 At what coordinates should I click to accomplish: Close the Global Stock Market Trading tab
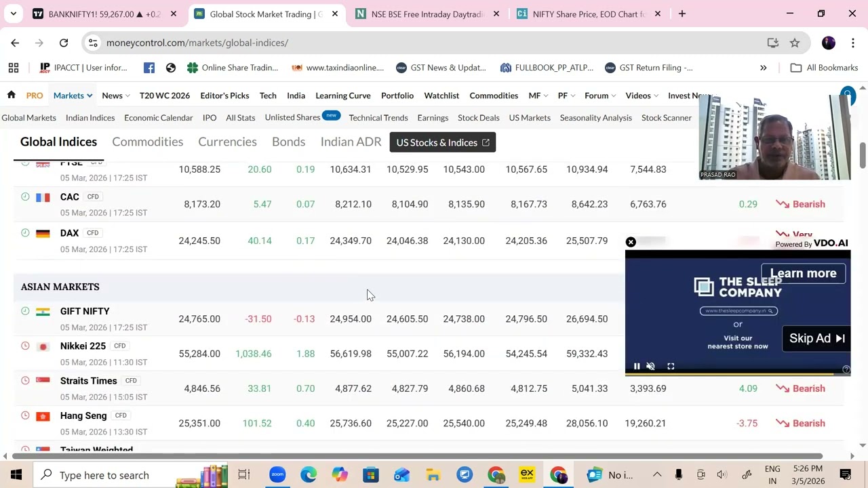335,14
